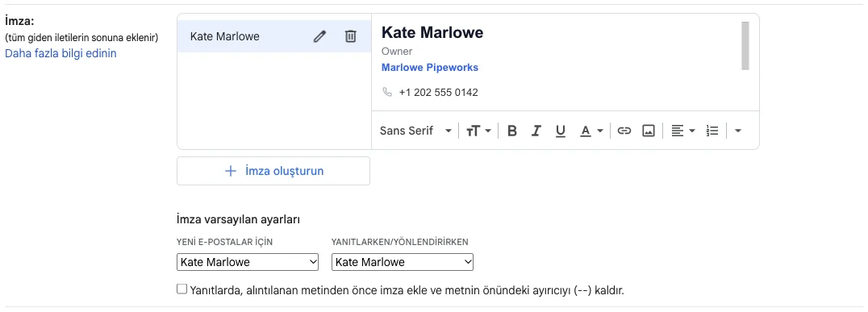Open the text color picker
Screen dimensions: 868x312
click(x=591, y=131)
